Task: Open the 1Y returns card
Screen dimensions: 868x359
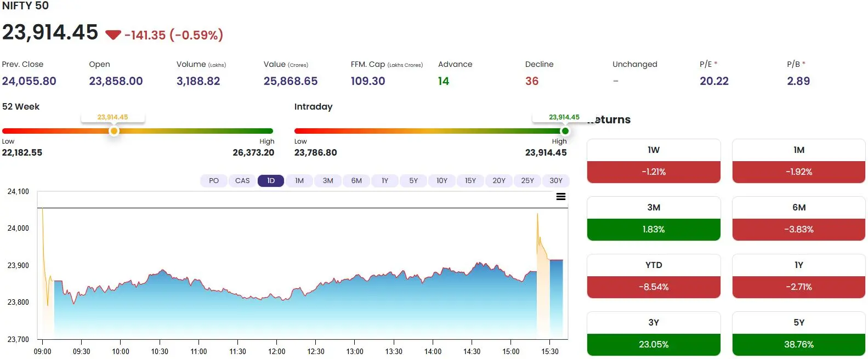Action: pyautogui.click(x=799, y=276)
